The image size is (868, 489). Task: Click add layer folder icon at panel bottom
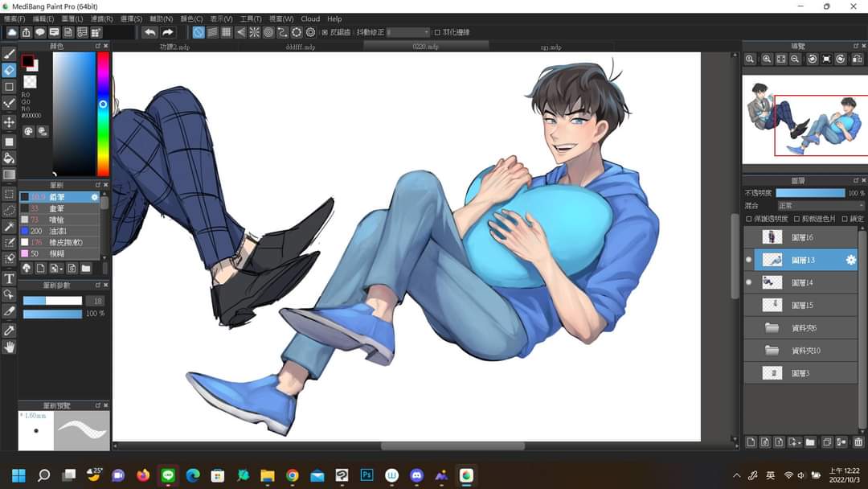click(x=810, y=442)
